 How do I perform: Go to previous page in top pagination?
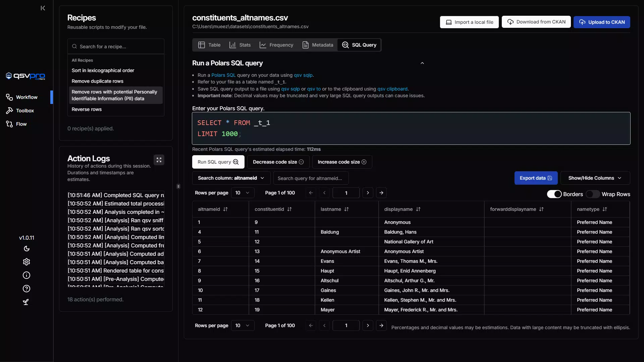click(324, 193)
